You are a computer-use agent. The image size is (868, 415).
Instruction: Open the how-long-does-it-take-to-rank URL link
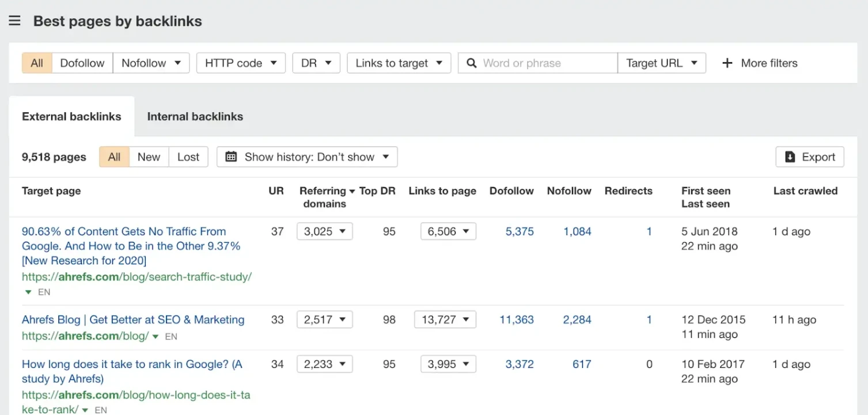(136, 402)
